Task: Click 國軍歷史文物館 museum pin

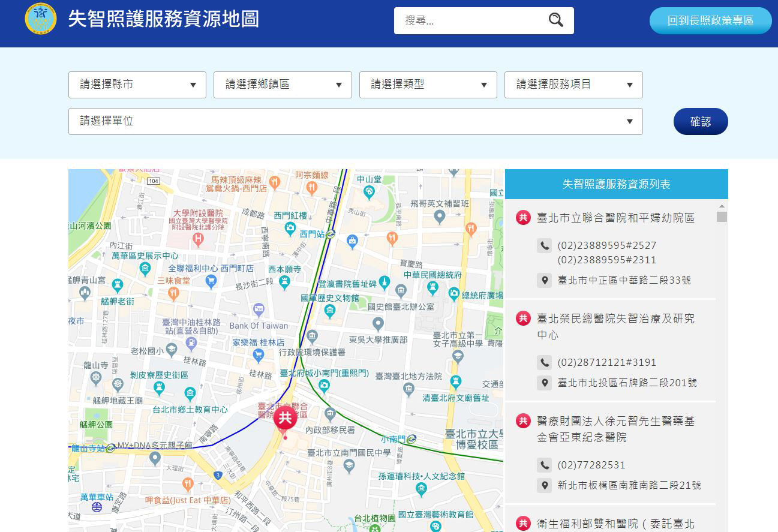Action: (329, 311)
